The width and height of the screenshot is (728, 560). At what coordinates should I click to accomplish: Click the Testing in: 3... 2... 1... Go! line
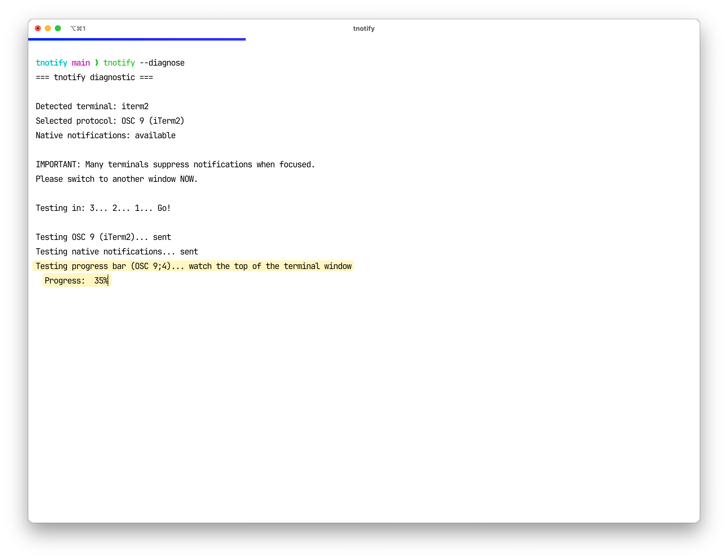point(103,208)
